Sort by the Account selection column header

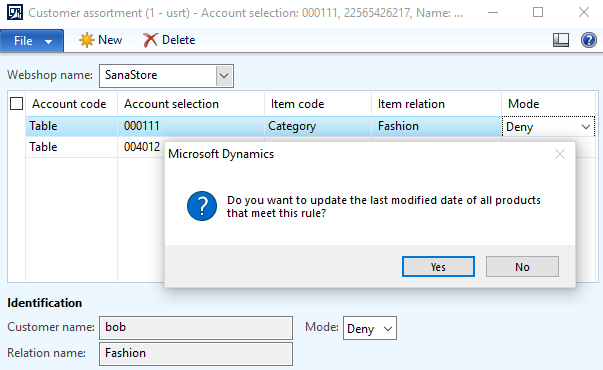pos(191,104)
